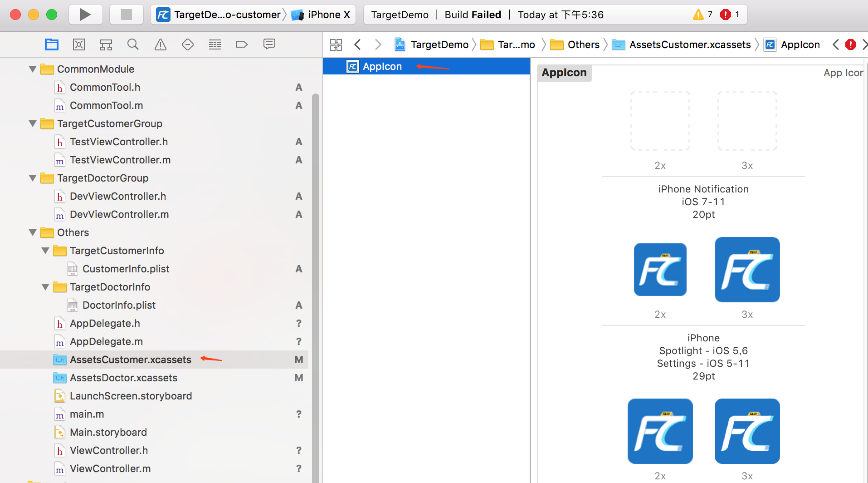This screenshot has width=868, height=483.
Task: Select AppIcon in the asset list
Action: click(x=426, y=66)
